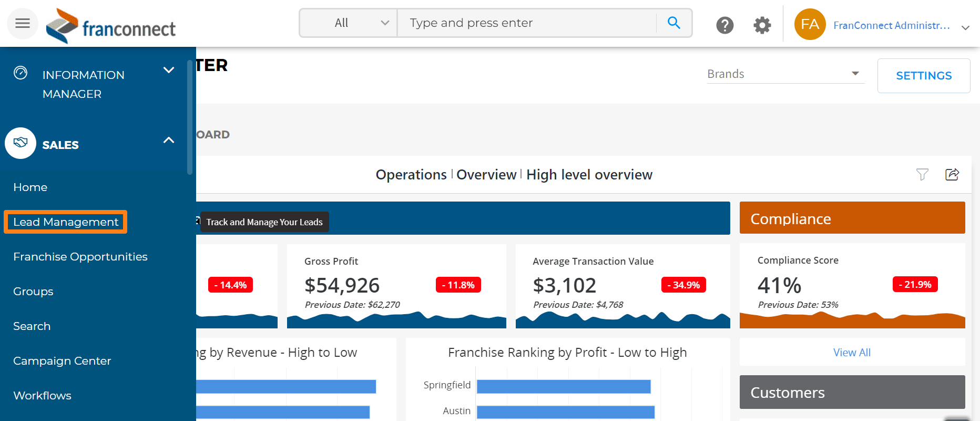Click the FA user avatar
Screen dimensions: 980x421
(x=810, y=24)
